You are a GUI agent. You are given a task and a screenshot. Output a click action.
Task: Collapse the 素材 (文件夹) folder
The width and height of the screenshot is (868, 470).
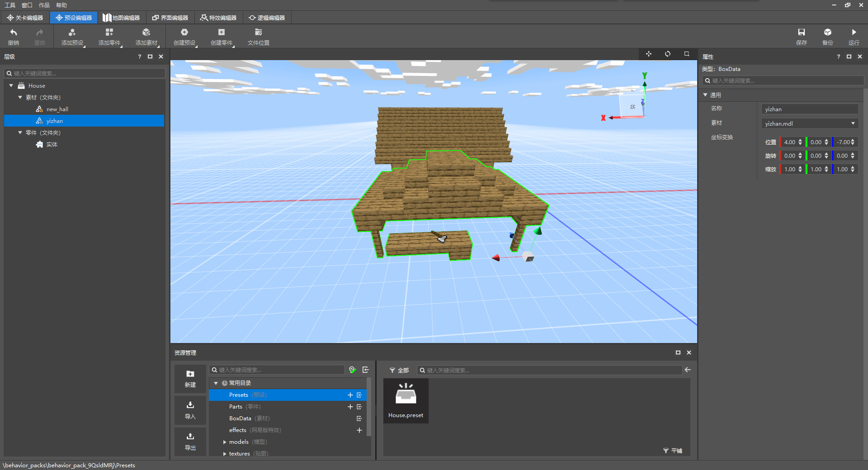click(x=20, y=97)
